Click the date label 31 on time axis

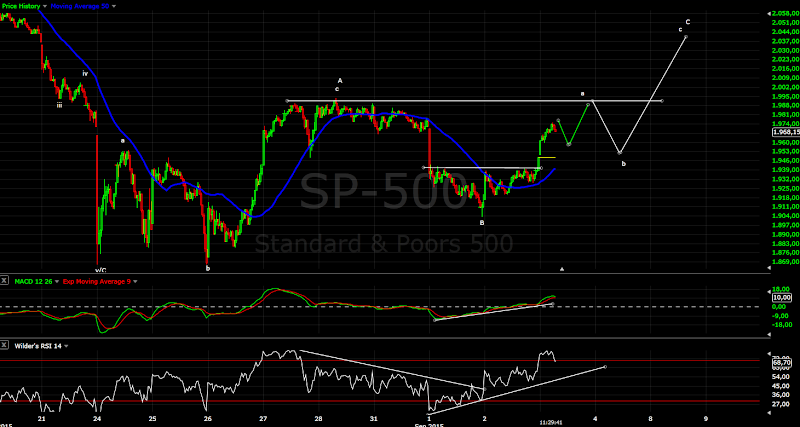click(373, 418)
